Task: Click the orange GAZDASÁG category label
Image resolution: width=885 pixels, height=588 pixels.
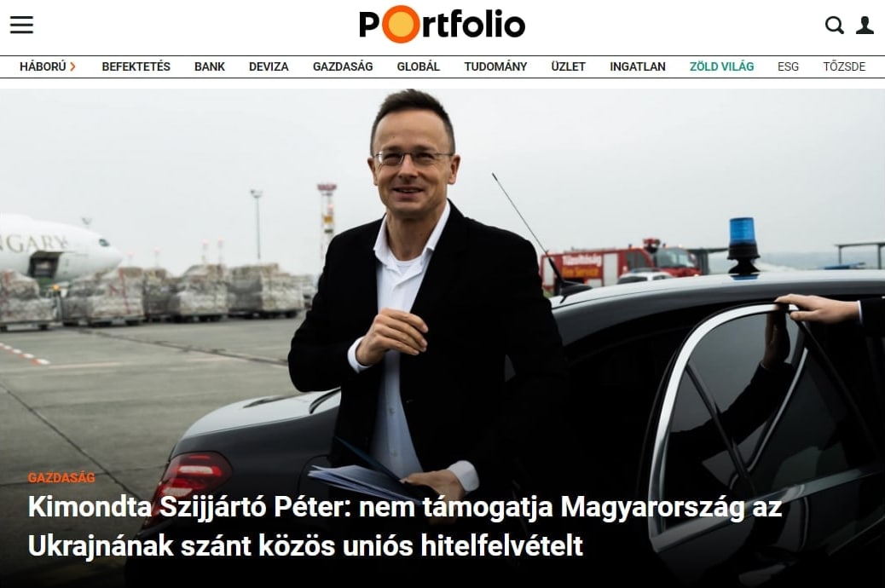Action: [61, 477]
